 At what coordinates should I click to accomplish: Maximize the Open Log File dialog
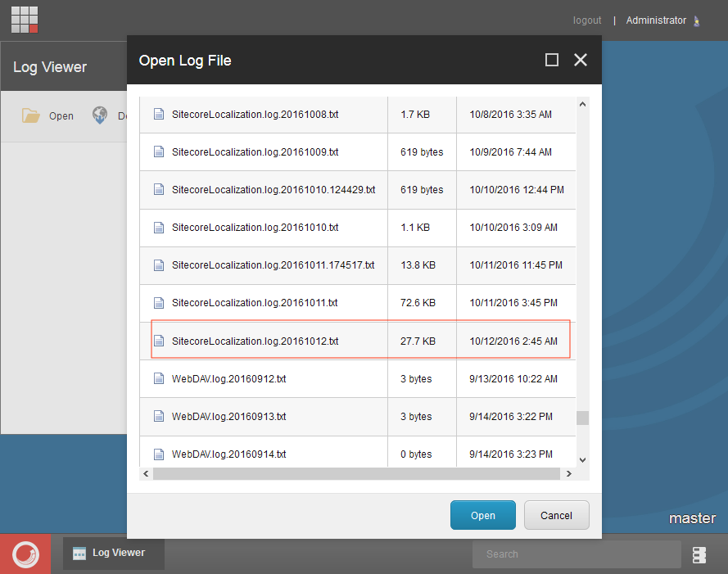click(x=552, y=60)
